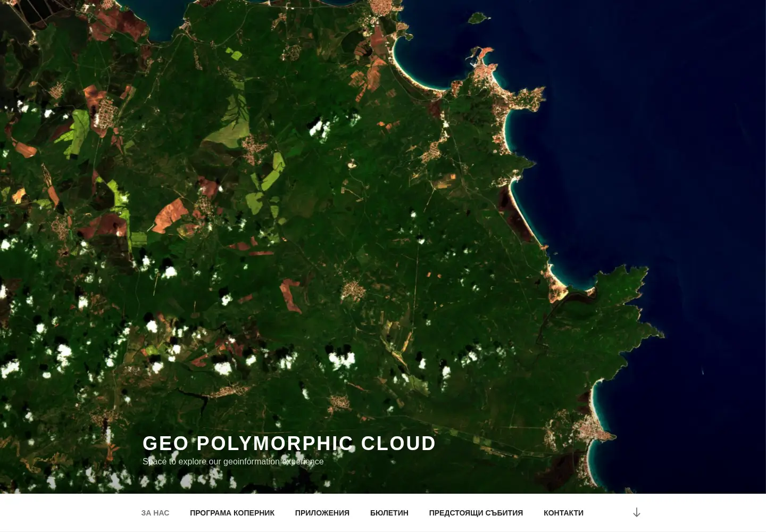Click the scroll-down arrow icon
The width and height of the screenshot is (766, 532).
pos(636,512)
